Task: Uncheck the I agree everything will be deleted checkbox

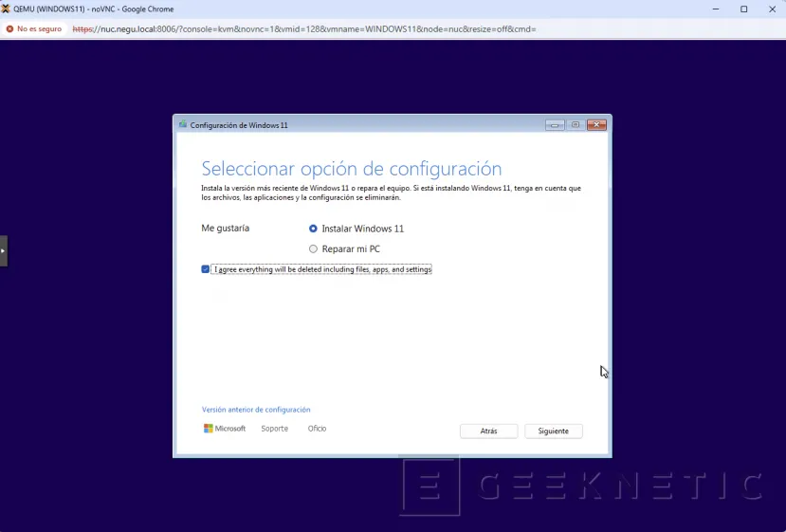Action: pos(205,269)
